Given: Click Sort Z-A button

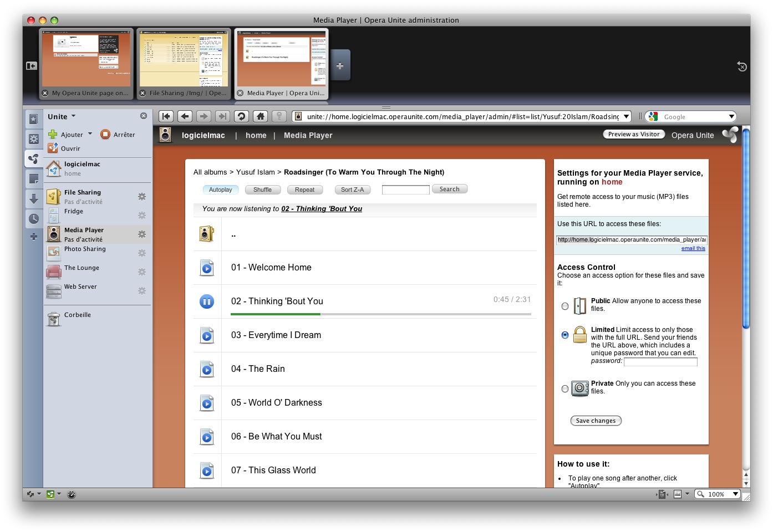Looking at the screenshot, I should tap(353, 190).
